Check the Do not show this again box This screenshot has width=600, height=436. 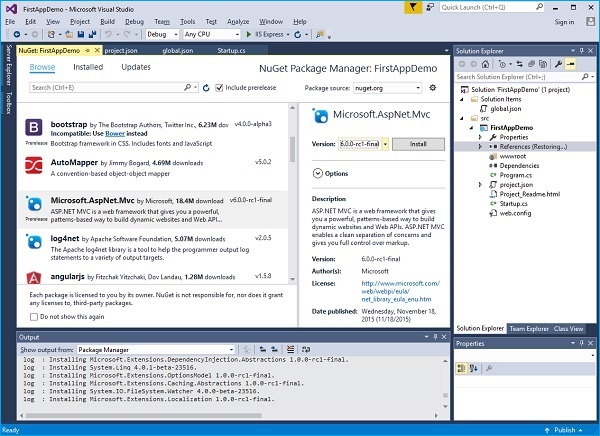point(35,316)
